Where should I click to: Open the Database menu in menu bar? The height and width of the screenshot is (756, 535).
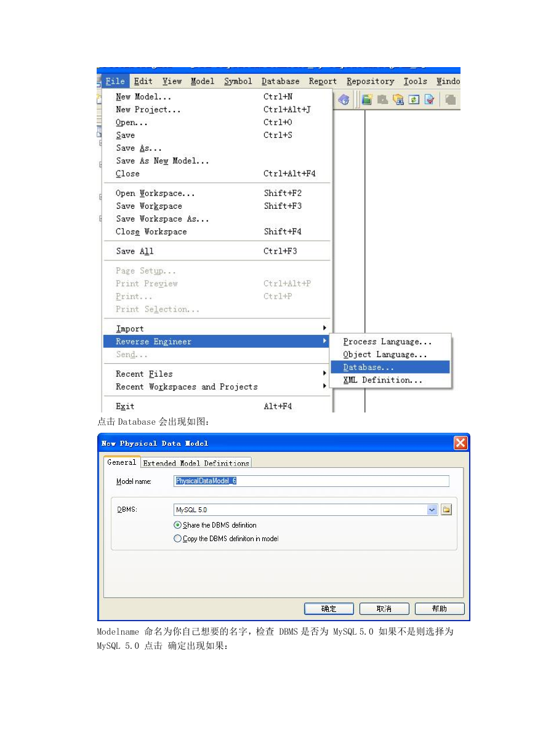click(281, 81)
